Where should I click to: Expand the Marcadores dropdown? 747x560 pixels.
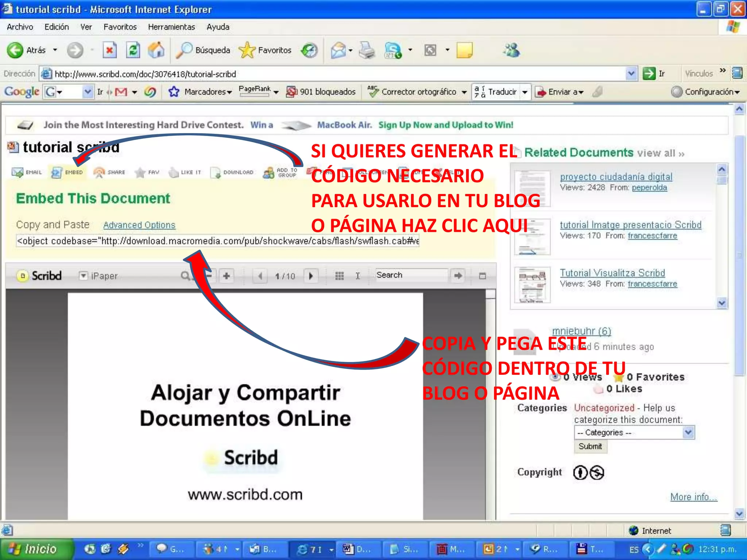click(x=229, y=92)
